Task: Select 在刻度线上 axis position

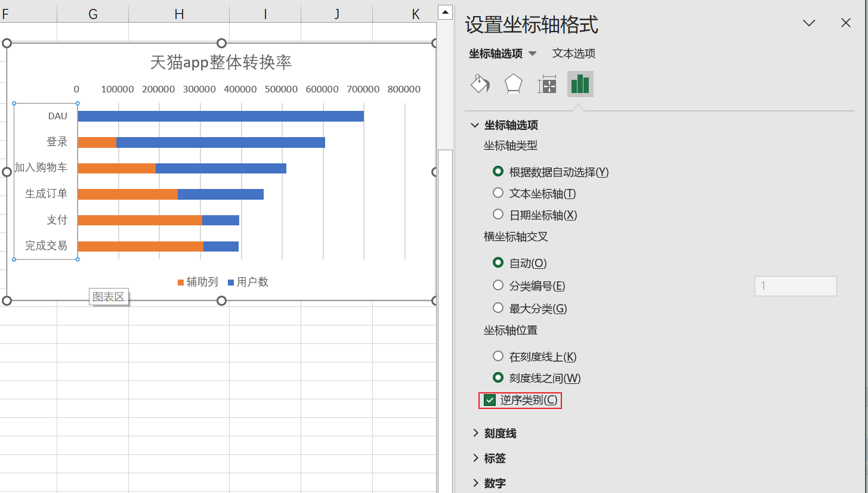Action: (x=498, y=356)
